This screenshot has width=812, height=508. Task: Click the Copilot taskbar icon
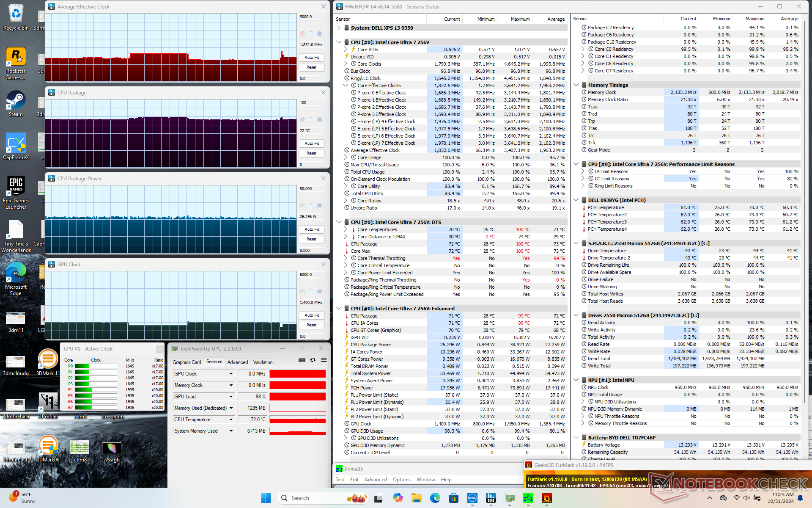(398, 498)
